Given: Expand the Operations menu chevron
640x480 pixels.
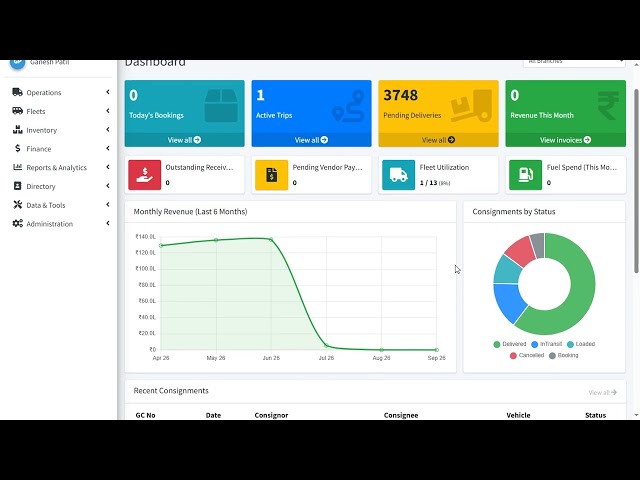Looking at the screenshot, I should click(x=108, y=92).
